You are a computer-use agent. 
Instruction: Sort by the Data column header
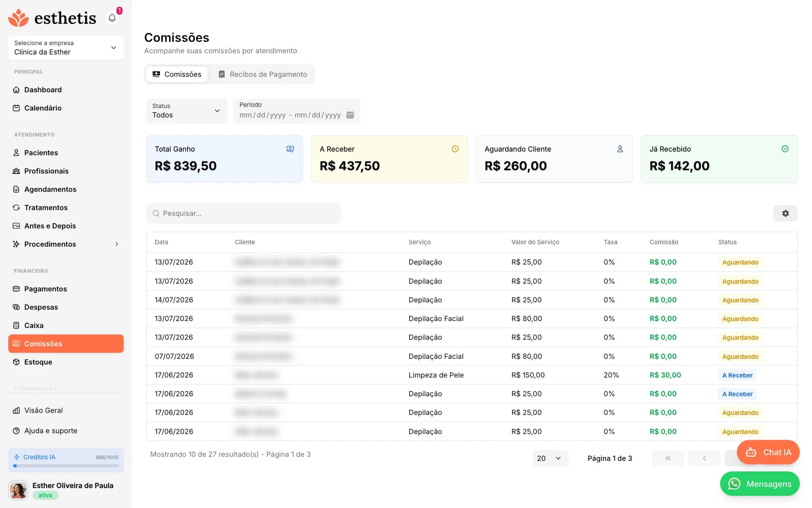tap(161, 242)
